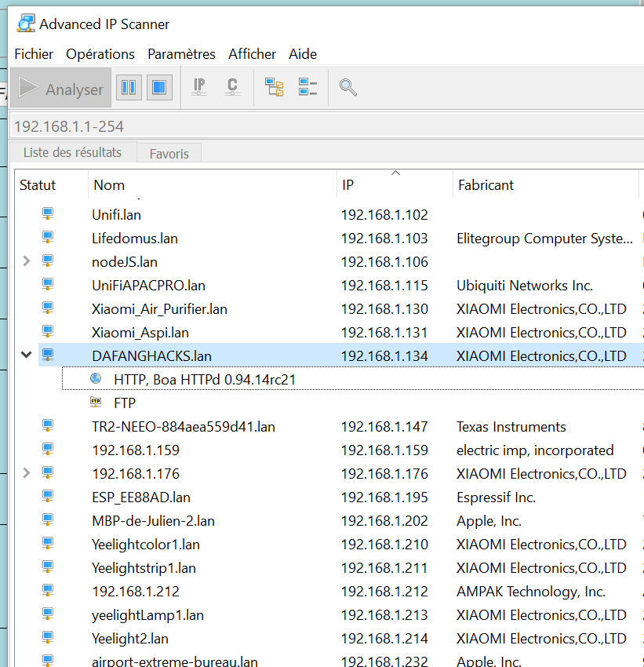Select the MBP-de-Julien-2.lan device name

[153, 521]
